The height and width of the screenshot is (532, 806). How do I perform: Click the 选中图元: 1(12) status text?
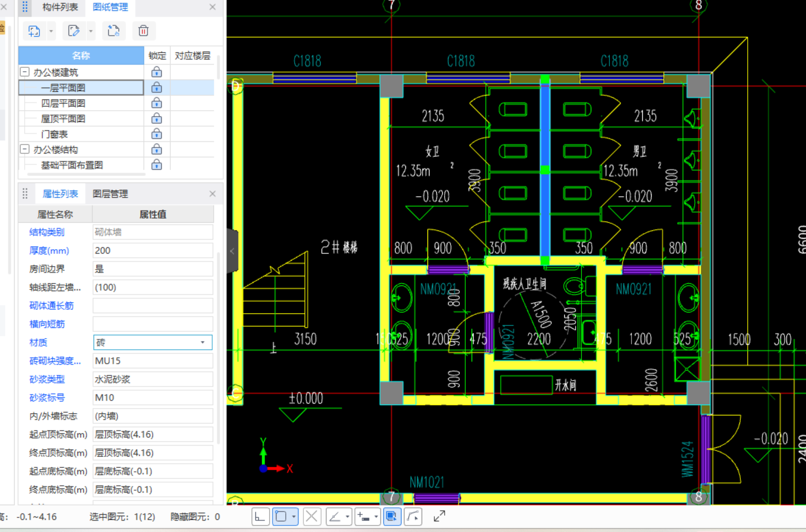tap(123, 517)
